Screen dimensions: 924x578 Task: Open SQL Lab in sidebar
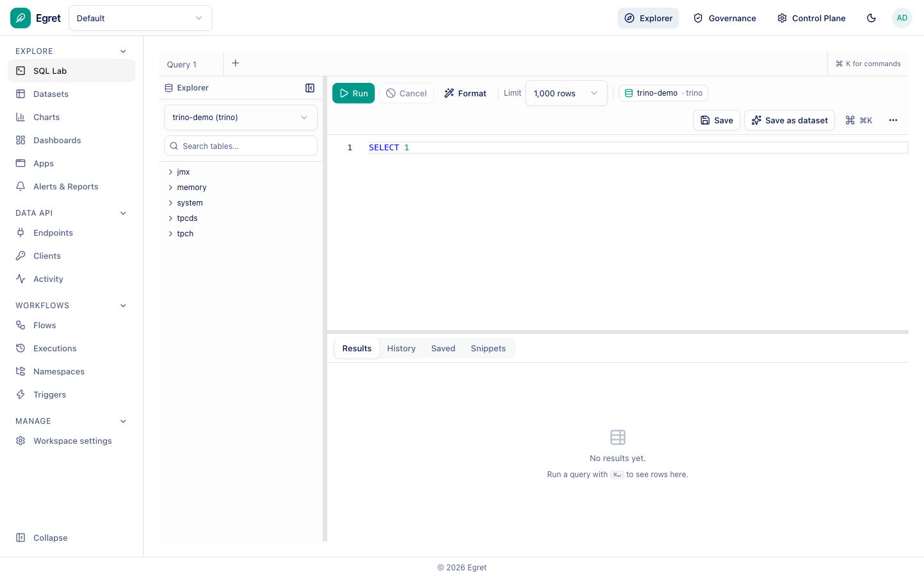point(71,71)
